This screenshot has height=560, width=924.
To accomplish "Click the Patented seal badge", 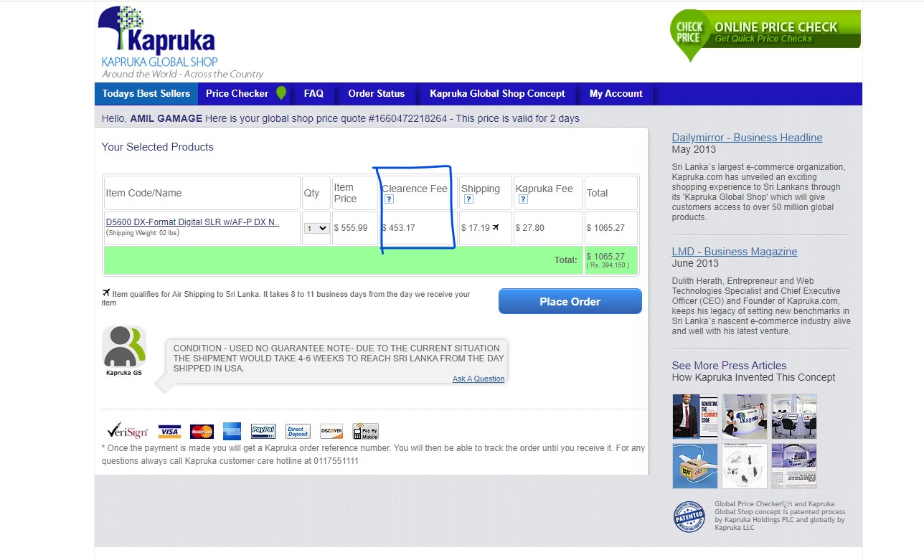I will pyautogui.click(x=689, y=516).
